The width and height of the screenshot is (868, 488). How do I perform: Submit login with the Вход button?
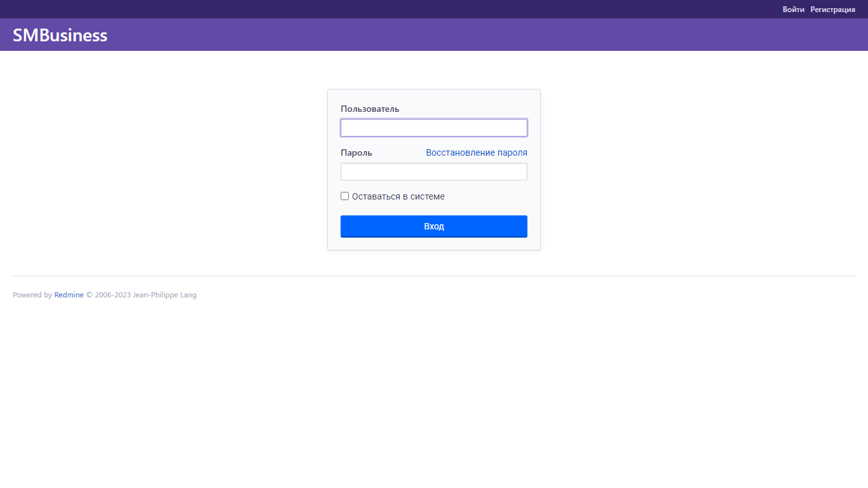[434, 226]
